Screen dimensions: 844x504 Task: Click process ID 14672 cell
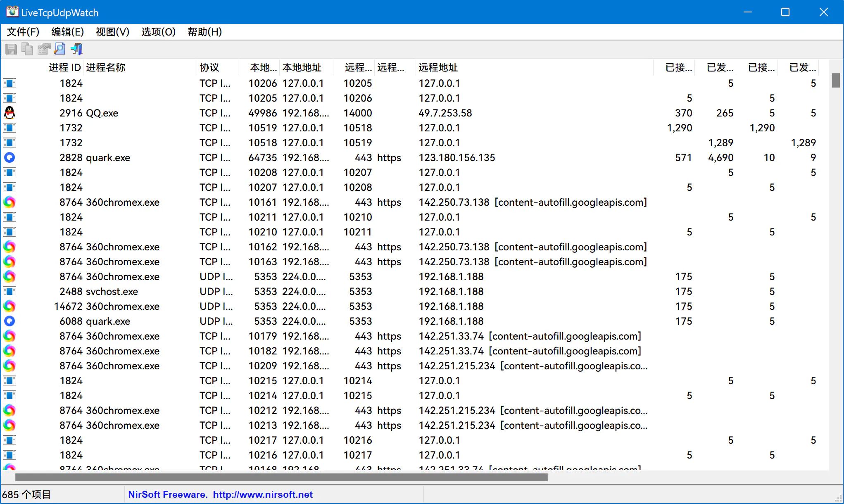click(x=68, y=306)
